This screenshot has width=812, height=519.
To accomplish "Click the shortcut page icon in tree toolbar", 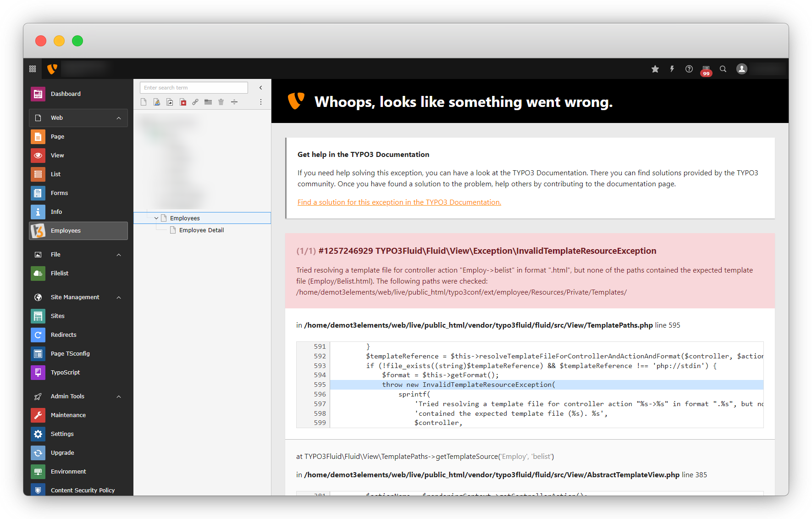I will coord(170,102).
